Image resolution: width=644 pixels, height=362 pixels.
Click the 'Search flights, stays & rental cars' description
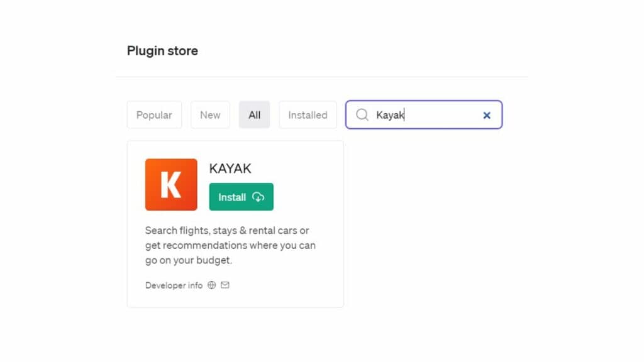tap(230, 245)
